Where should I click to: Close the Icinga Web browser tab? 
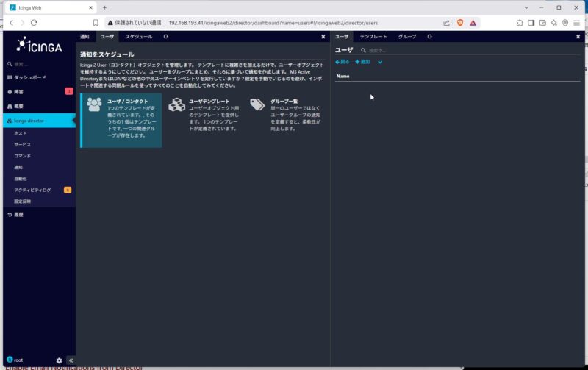(90, 7)
